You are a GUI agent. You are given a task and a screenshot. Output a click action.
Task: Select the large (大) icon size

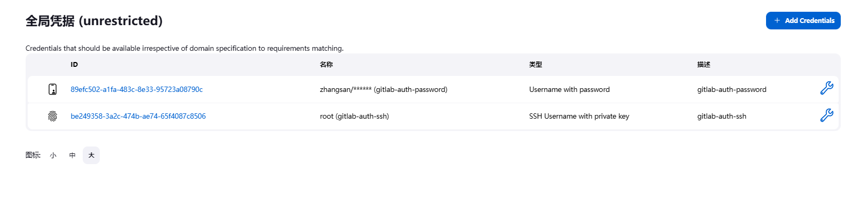[x=91, y=156]
